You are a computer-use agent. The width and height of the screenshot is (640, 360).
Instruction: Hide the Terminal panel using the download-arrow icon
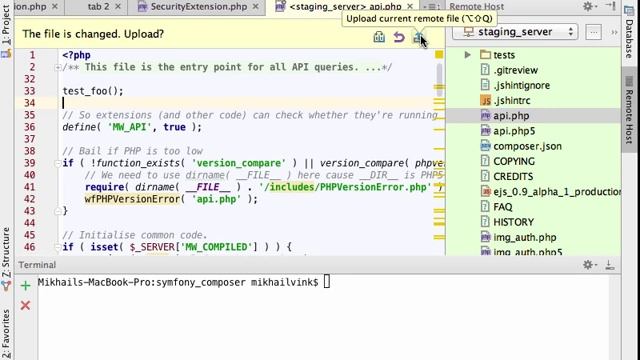point(610,265)
